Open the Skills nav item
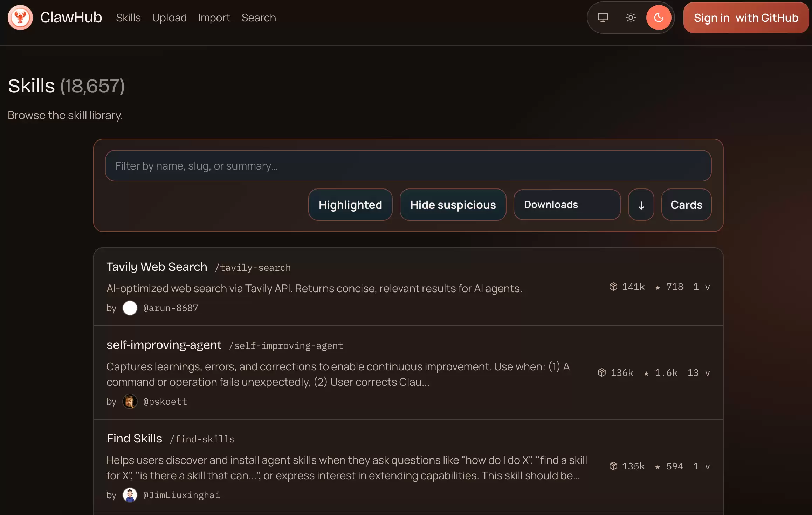 click(128, 18)
